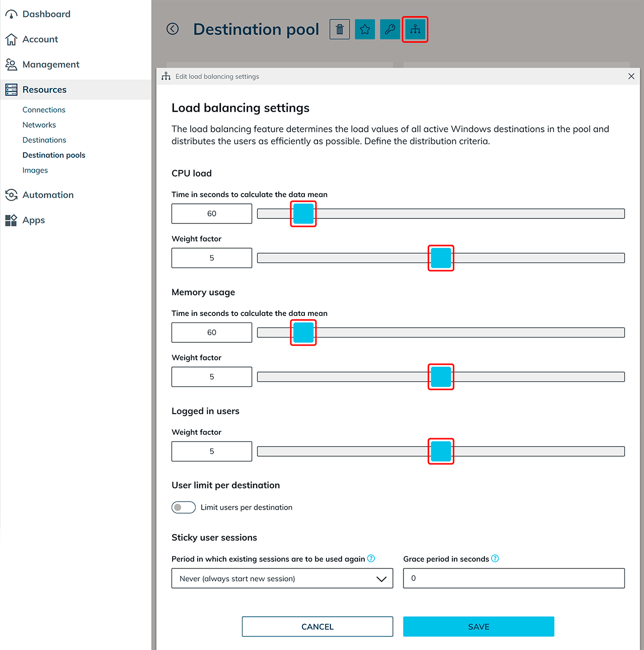Enable Limit users per destination toggle

[x=184, y=507]
